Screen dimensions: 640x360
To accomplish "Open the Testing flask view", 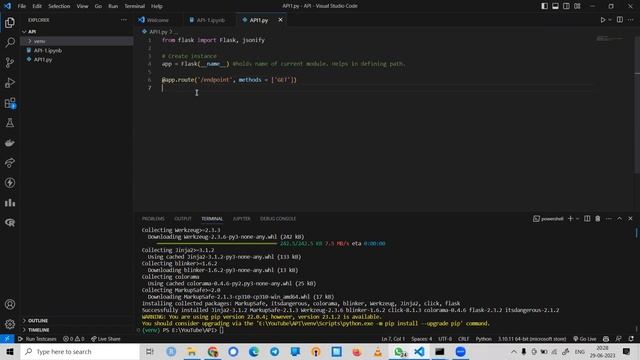I will pyautogui.click(x=10, y=123).
